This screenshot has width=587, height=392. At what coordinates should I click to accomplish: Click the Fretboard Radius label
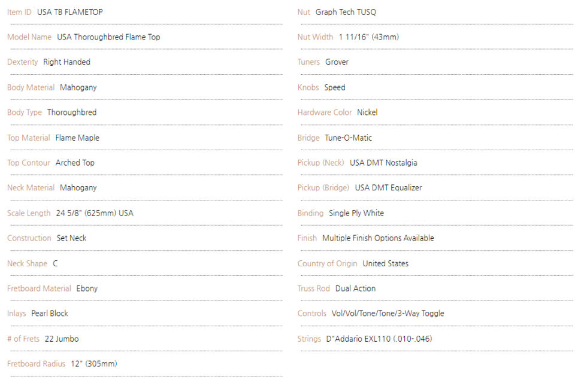coord(36,364)
